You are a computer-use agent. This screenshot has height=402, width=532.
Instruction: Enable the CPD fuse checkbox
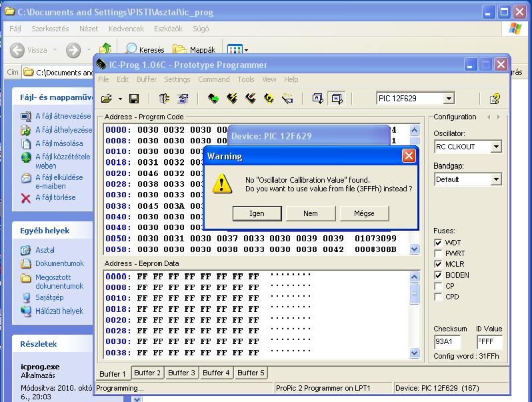point(438,297)
